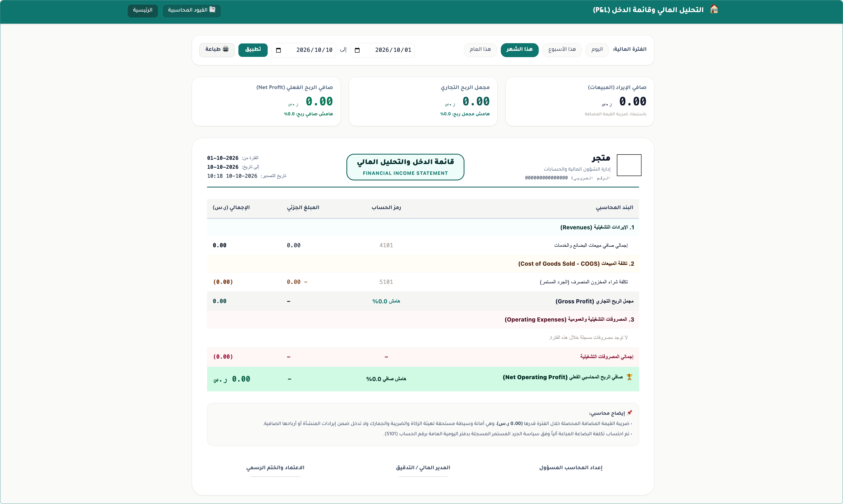Viewport: 843px width, 504px height.
Task: Click the store name متجر
Action: tap(601, 158)
